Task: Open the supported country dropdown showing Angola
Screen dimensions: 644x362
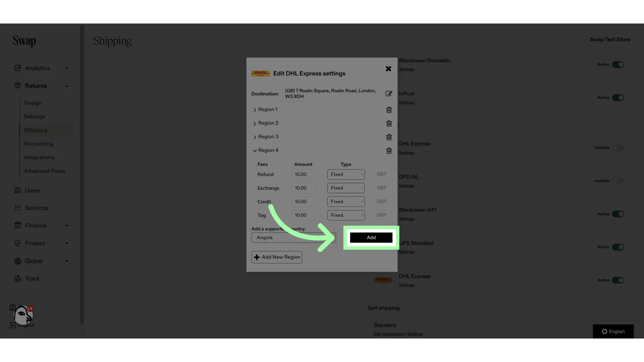Action: (x=293, y=238)
